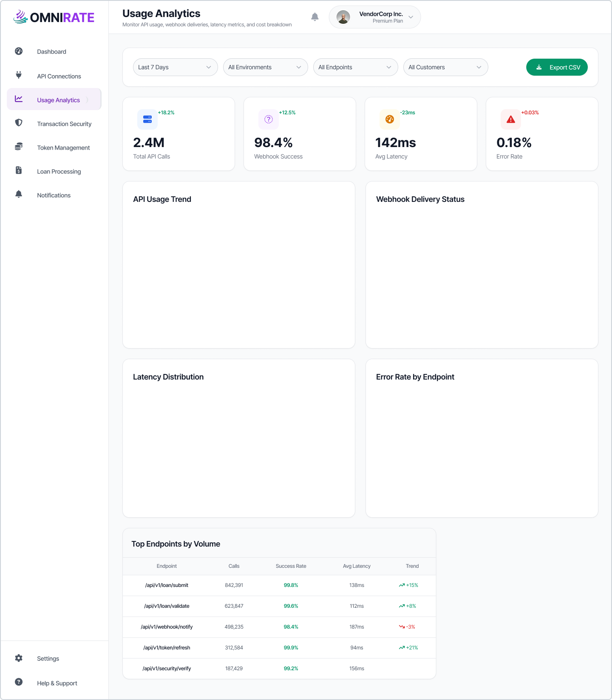The width and height of the screenshot is (612, 700).
Task: Click the Loan Processing document icon
Action: tap(19, 170)
